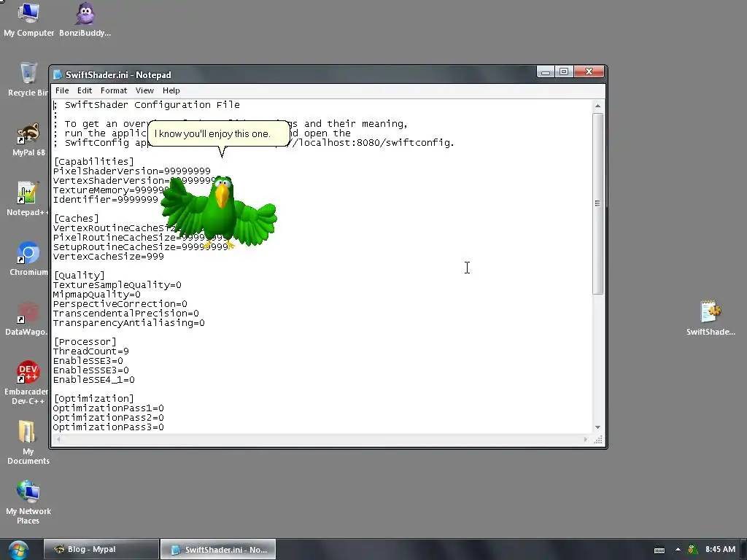Image resolution: width=747 pixels, height=560 pixels.
Task: Click the EnableSSE3=0 line
Action: [x=88, y=361]
